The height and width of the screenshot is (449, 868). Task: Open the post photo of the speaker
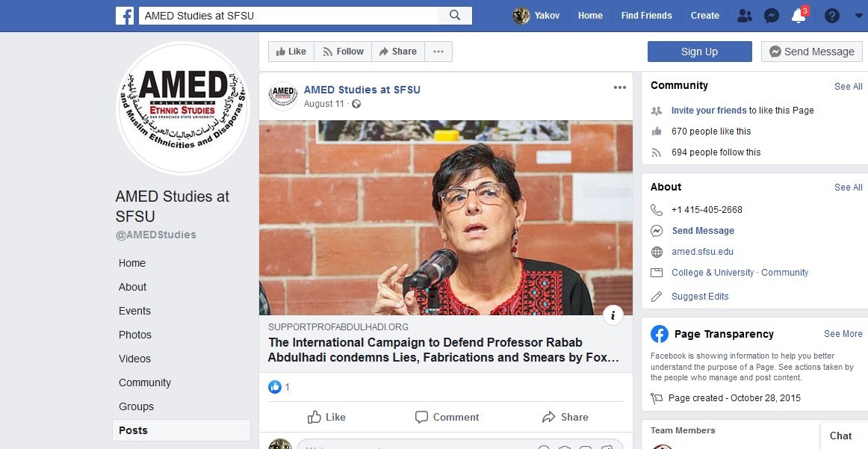(446, 217)
